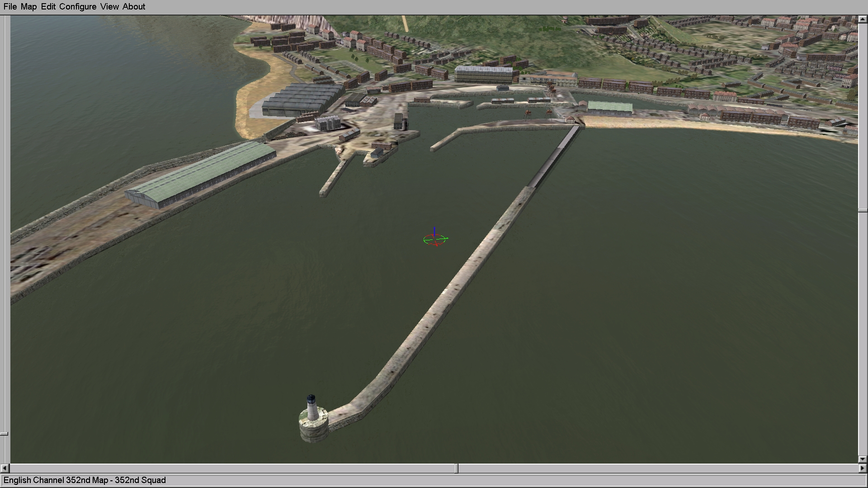
Task: Open the Edit menu
Action: 48,7
